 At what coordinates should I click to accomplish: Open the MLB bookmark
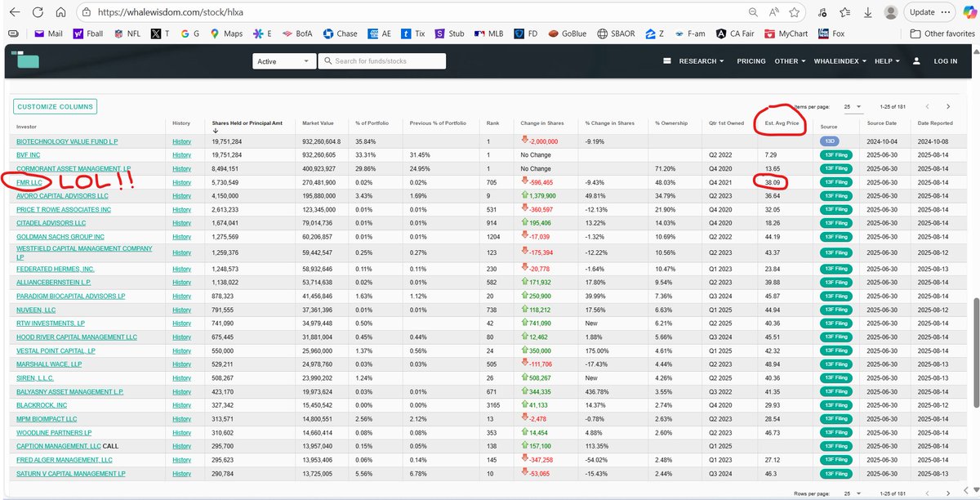488,33
